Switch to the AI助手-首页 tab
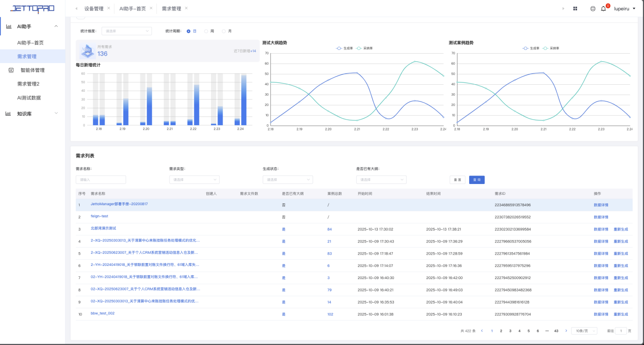 (x=132, y=8)
